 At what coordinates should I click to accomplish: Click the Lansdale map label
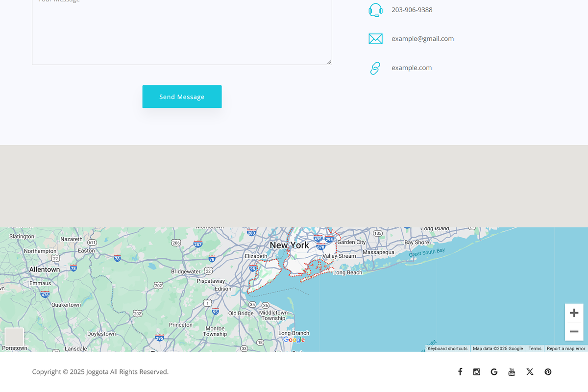tap(76, 349)
